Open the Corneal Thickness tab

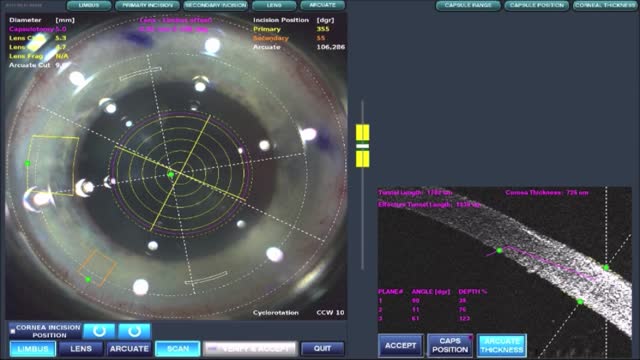pyautogui.click(x=605, y=5)
